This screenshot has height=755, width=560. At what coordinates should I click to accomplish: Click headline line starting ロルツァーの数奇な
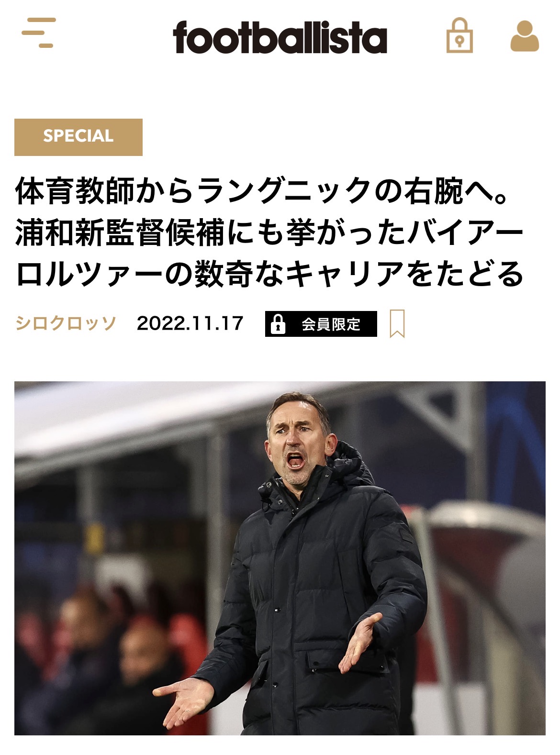pyautogui.click(x=269, y=275)
